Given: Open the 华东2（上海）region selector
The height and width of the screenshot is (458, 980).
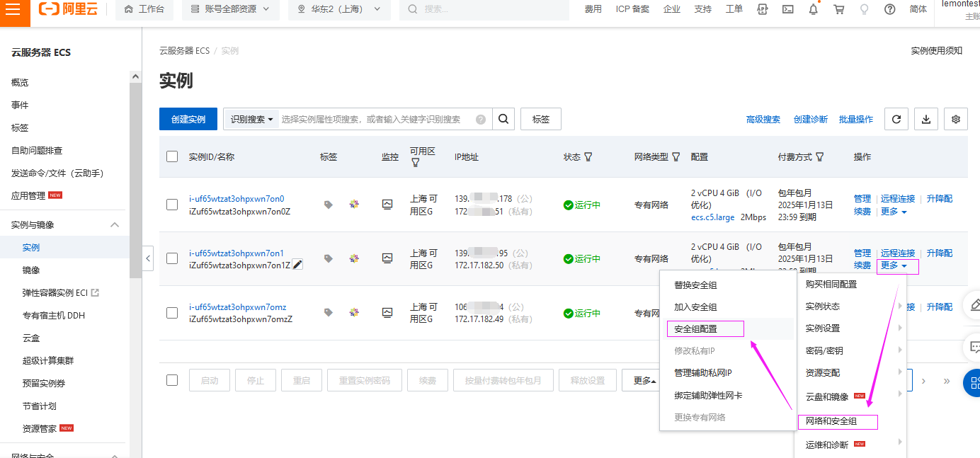Looking at the screenshot, I should tap(338, 10).
